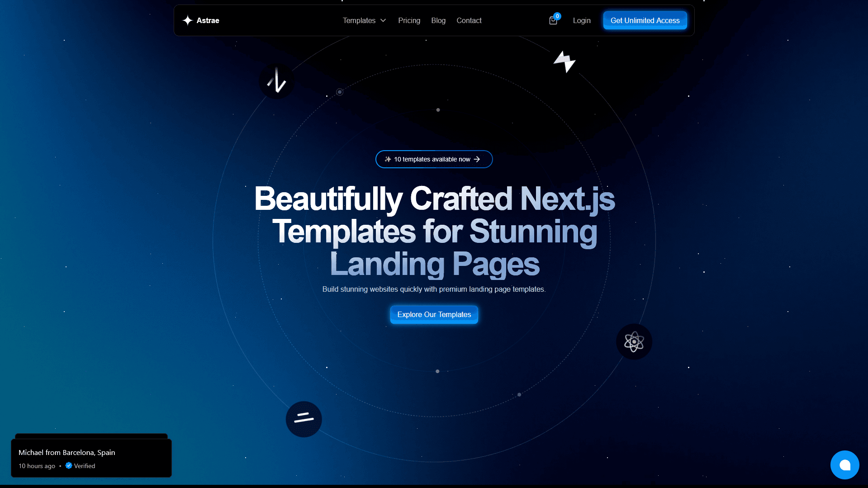Go to the Pricing page
868x488 pixels.
point(409,20)
